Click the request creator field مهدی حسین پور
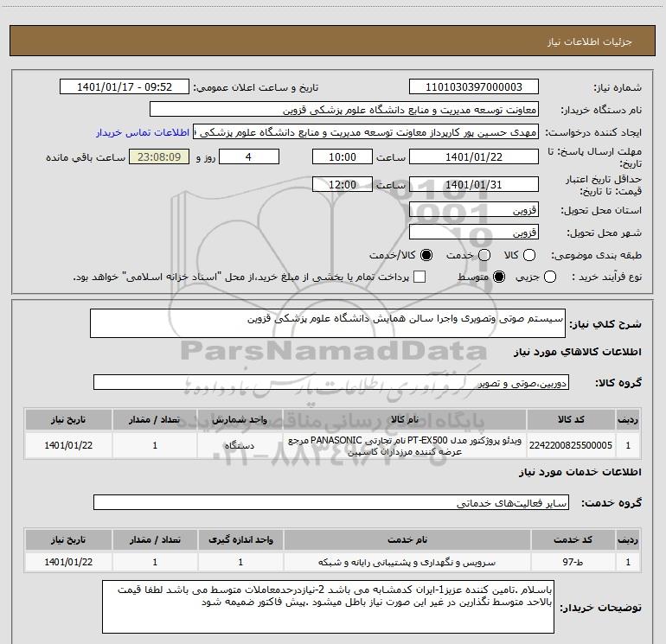 (366, 132)
